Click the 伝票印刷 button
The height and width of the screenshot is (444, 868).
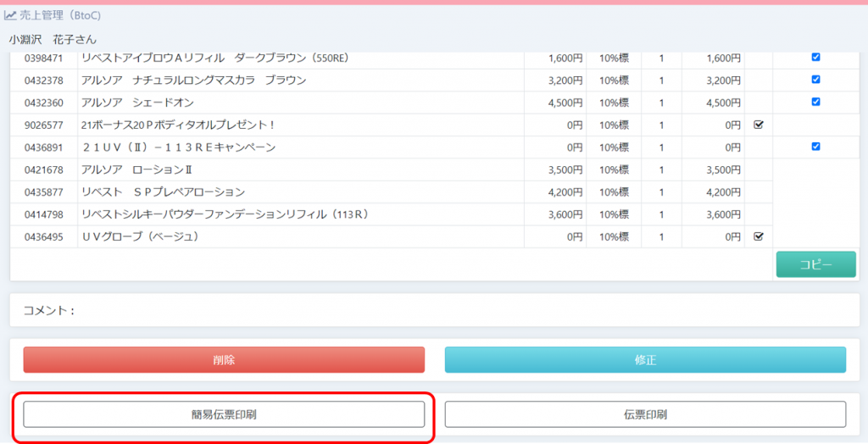[645, 414]
